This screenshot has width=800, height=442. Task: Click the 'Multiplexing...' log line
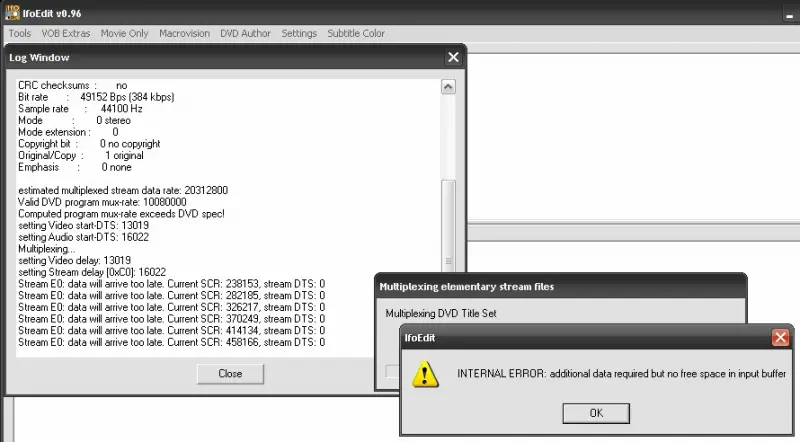point(46,249)
